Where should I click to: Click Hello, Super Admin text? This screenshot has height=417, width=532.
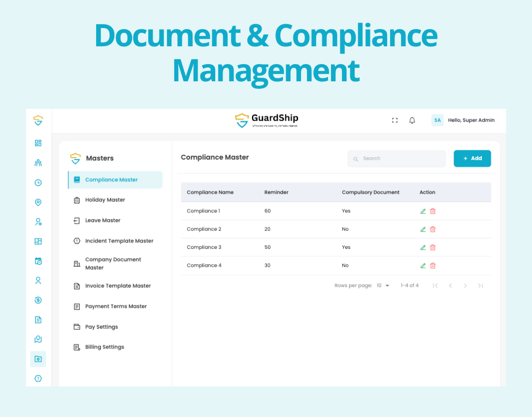tap(471, 120)
